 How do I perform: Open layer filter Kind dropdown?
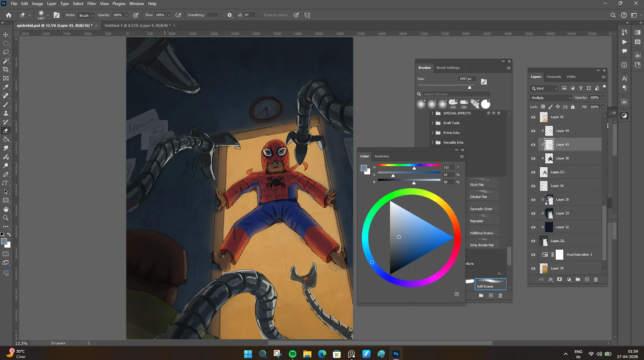pyautogui.click(x=544, y=88)
